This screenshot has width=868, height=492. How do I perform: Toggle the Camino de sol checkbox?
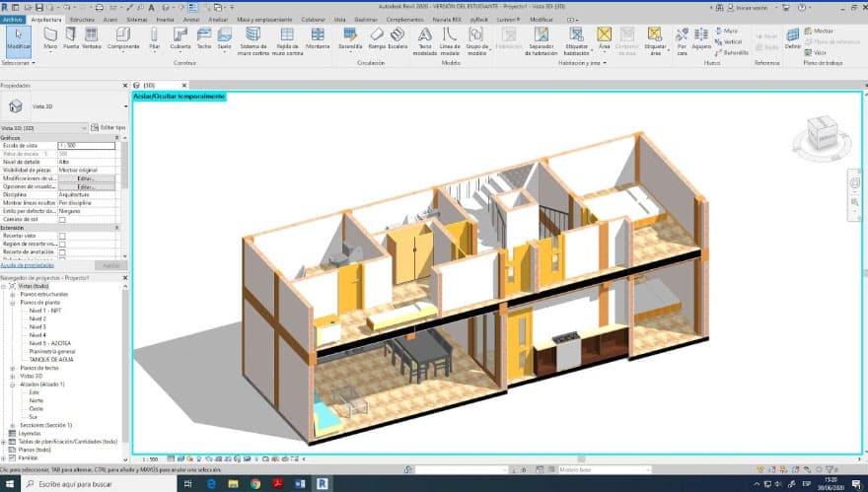pos(62,219)
